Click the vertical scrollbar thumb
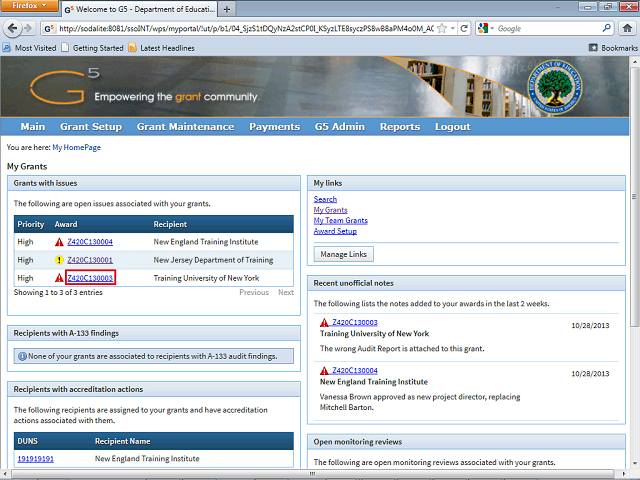640x480 pixels. pyautogui.click(x=634, y=196)
